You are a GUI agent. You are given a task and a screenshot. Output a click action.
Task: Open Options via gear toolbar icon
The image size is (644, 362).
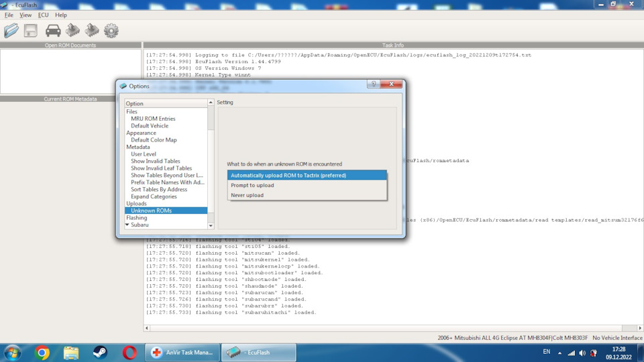pos(111,30)
